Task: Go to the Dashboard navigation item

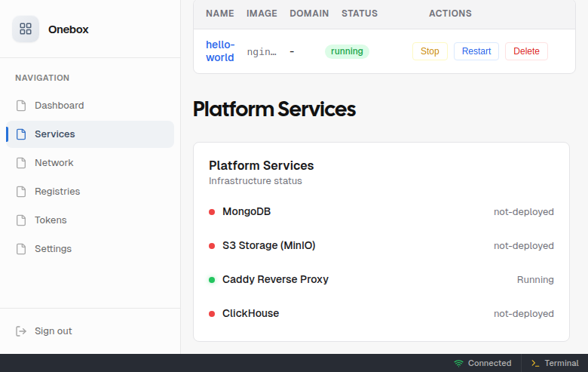Action: click(59, 106)
